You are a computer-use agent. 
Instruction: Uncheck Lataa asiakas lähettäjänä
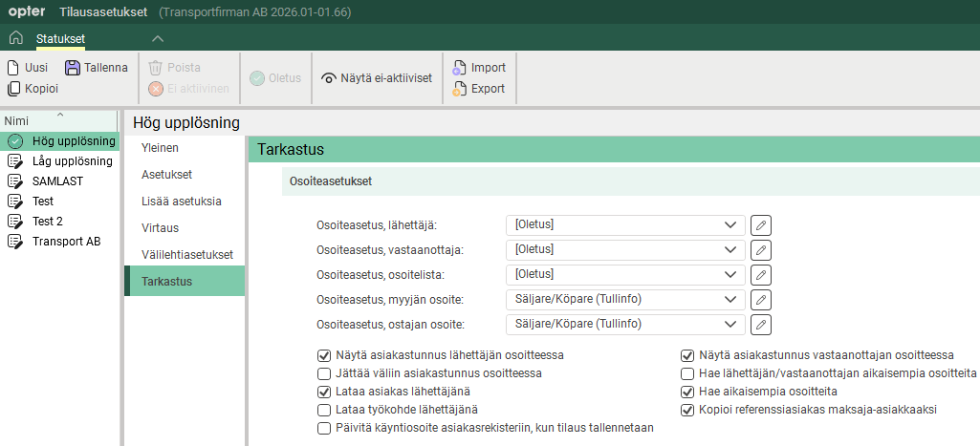323,392
